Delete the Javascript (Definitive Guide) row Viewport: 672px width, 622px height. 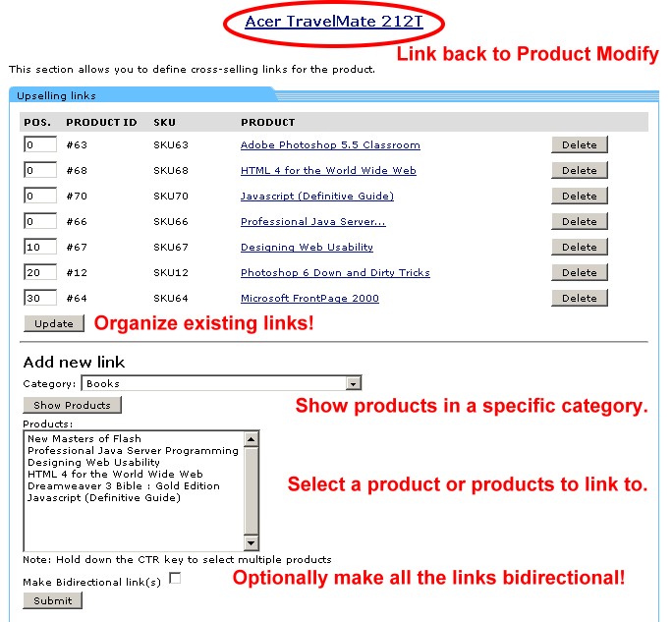point(580,196)
